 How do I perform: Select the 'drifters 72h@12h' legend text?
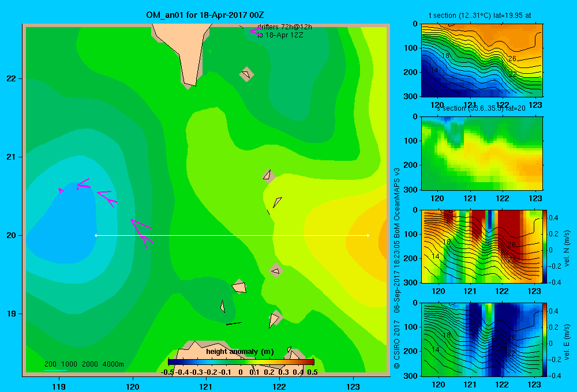284,27
